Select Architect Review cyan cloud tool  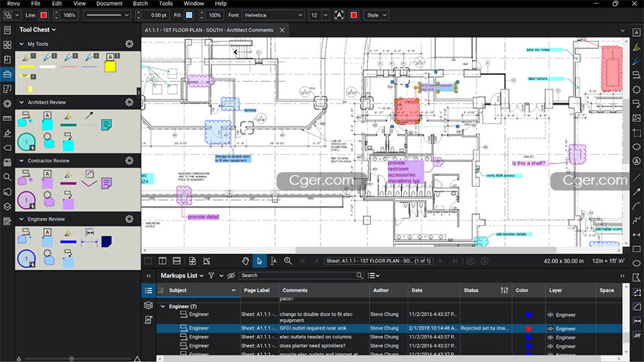pyautogui.click(x=48, y=140)
